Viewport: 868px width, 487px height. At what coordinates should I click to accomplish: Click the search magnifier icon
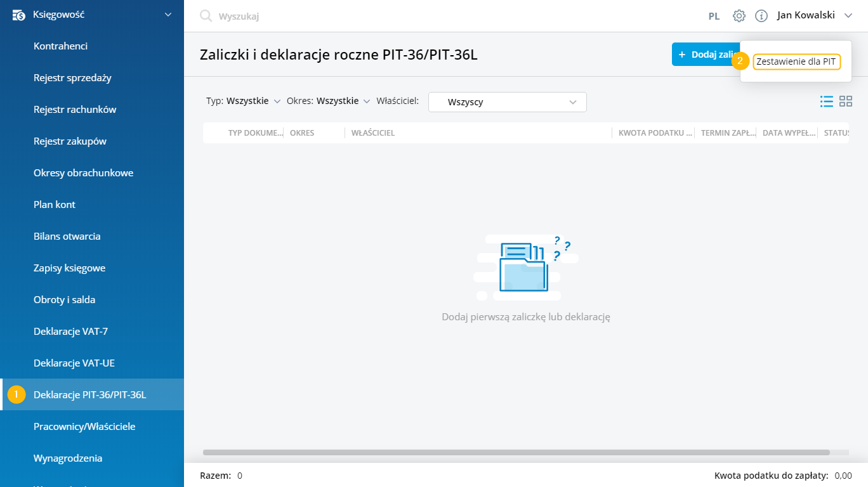pyautogui.click(x=206, y=16)
